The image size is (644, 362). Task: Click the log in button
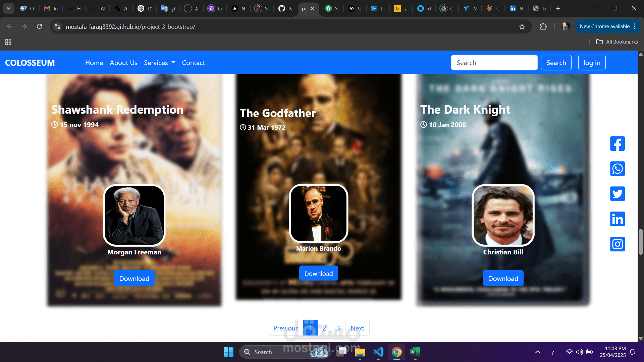coord(592,63)
